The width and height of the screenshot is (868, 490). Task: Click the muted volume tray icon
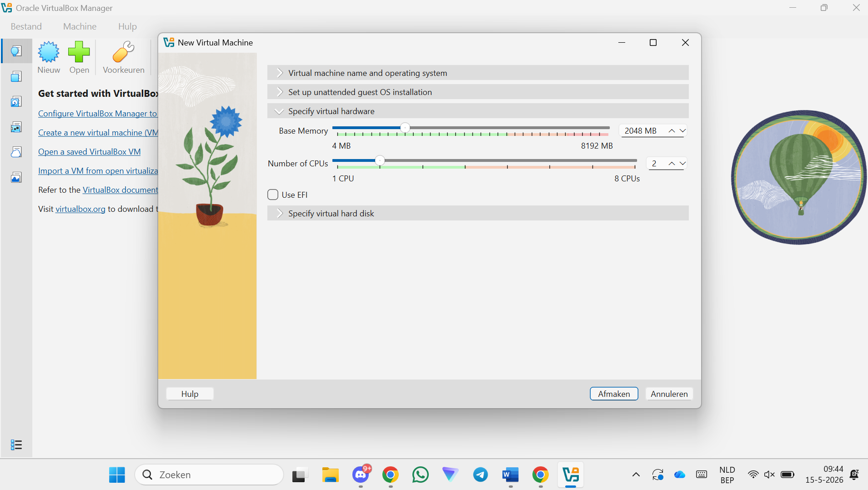[769, 475]
